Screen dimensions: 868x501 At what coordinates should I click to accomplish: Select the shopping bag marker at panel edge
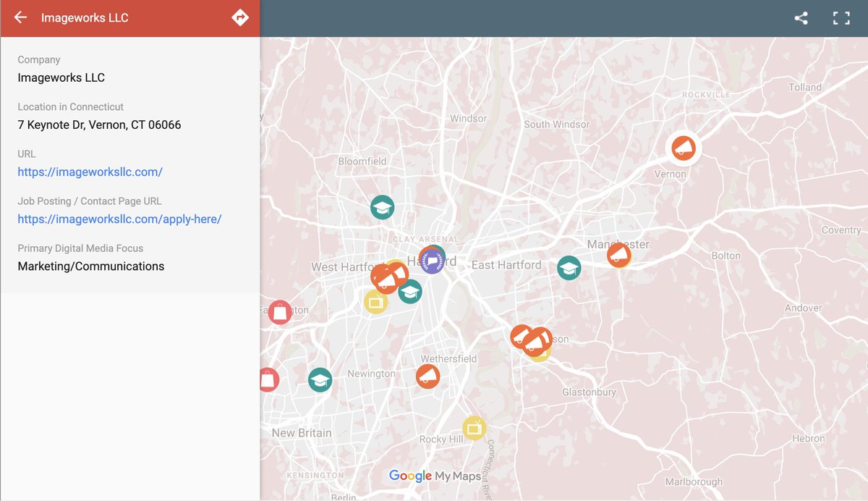tap(268, 379)
